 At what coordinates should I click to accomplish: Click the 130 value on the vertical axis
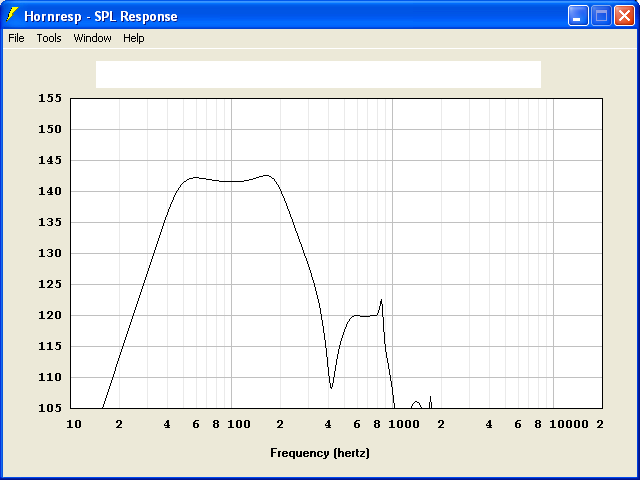[50, 253]
